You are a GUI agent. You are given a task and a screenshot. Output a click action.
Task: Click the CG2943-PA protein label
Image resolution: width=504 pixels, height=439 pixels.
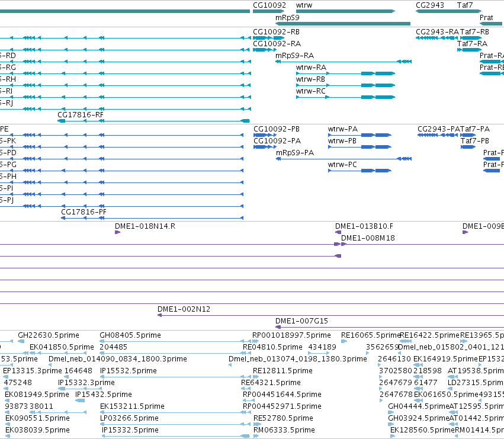(x=439, y=129)
